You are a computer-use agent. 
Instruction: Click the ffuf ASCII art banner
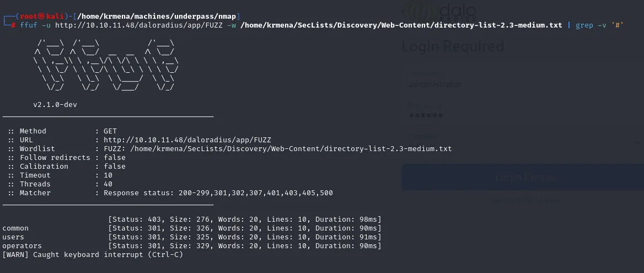106,65
